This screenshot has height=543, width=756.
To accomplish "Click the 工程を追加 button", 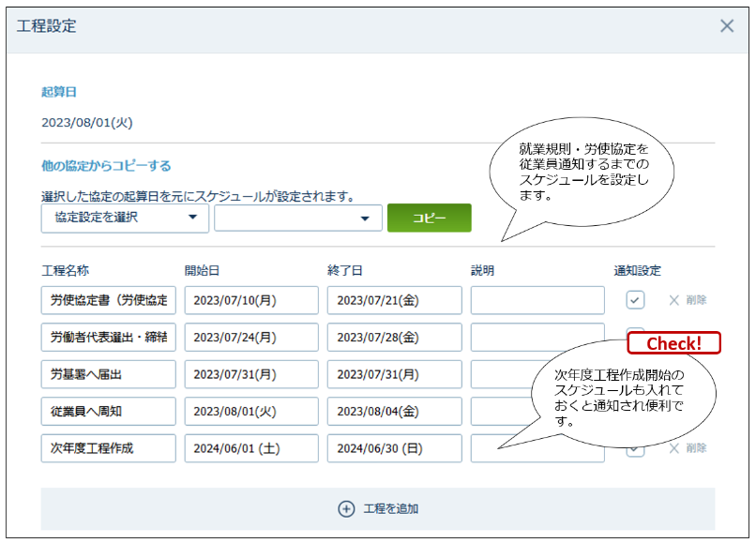I will point(377,508).
